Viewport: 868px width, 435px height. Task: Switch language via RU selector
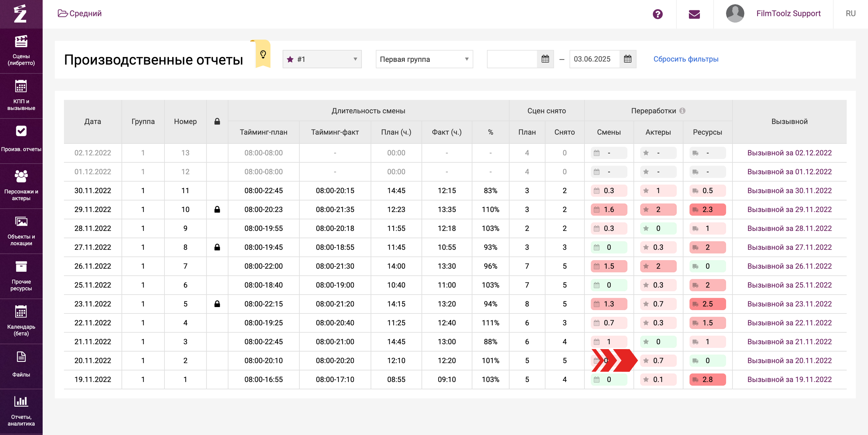(x=850, y=13)
